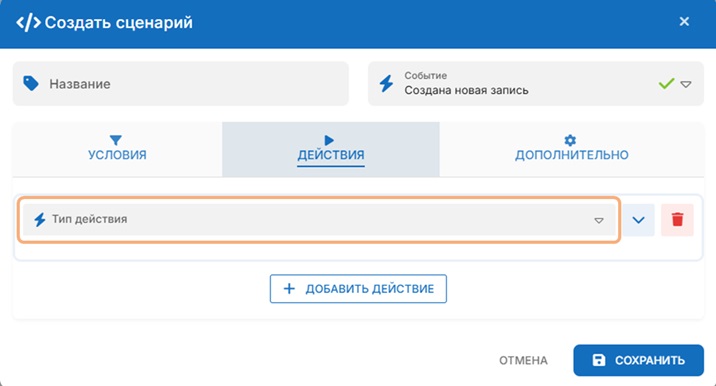
Task: Click the gear icon above Дополнительно
Action: [x=570, y=140]
